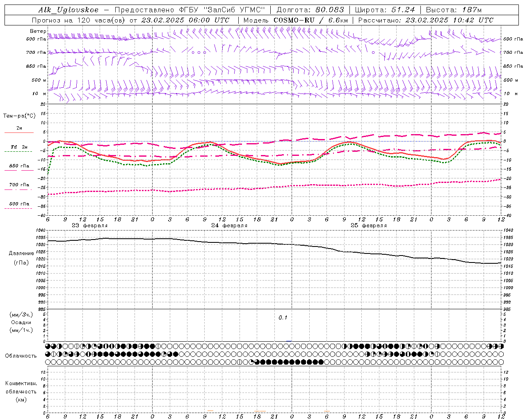Click the Тем-ра(°C) axis title
Screen dimensions: 525x420
[19, 116]
